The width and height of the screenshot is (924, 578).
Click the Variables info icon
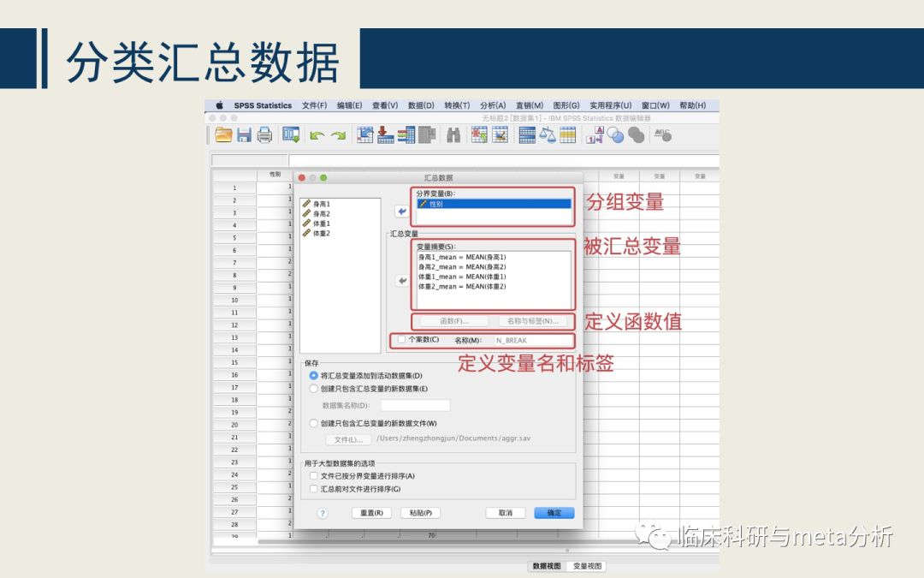pyautogui.click(x=406, y=135)
